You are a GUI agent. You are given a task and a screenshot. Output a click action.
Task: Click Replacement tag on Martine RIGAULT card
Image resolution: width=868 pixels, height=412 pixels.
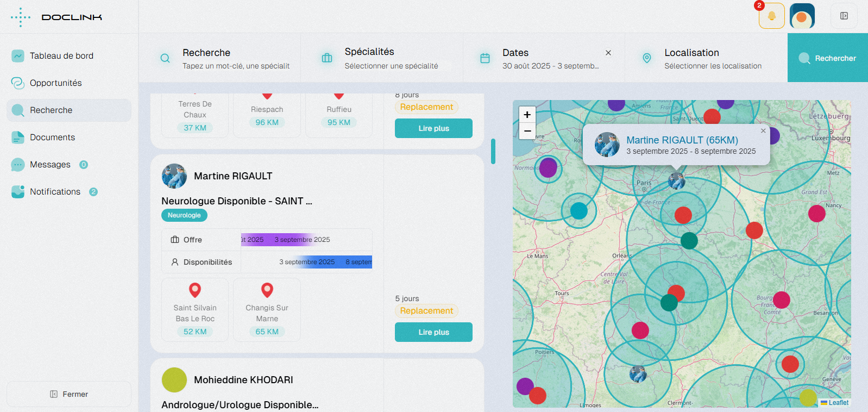coord(426,311)
